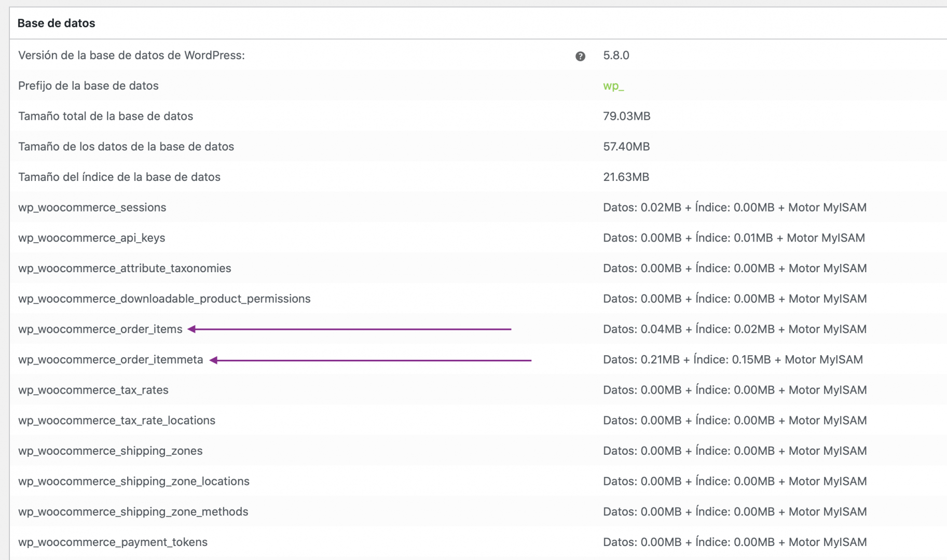Select size details of tax_rate_locations row
Screen dimensions: 947x560
point(735,421)
